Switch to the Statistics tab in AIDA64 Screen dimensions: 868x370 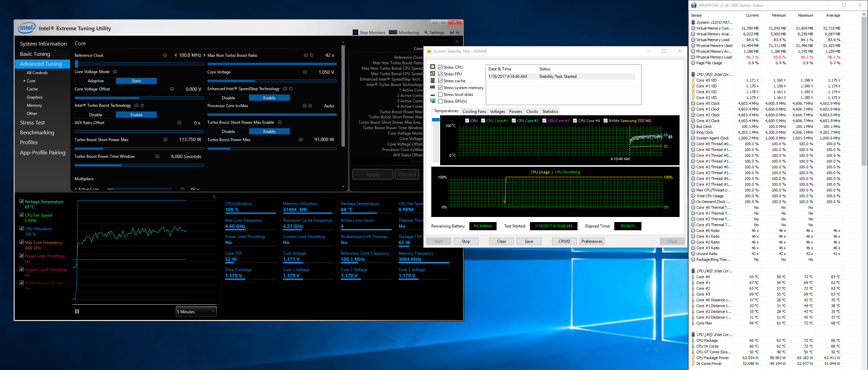(x=550, y=111)
